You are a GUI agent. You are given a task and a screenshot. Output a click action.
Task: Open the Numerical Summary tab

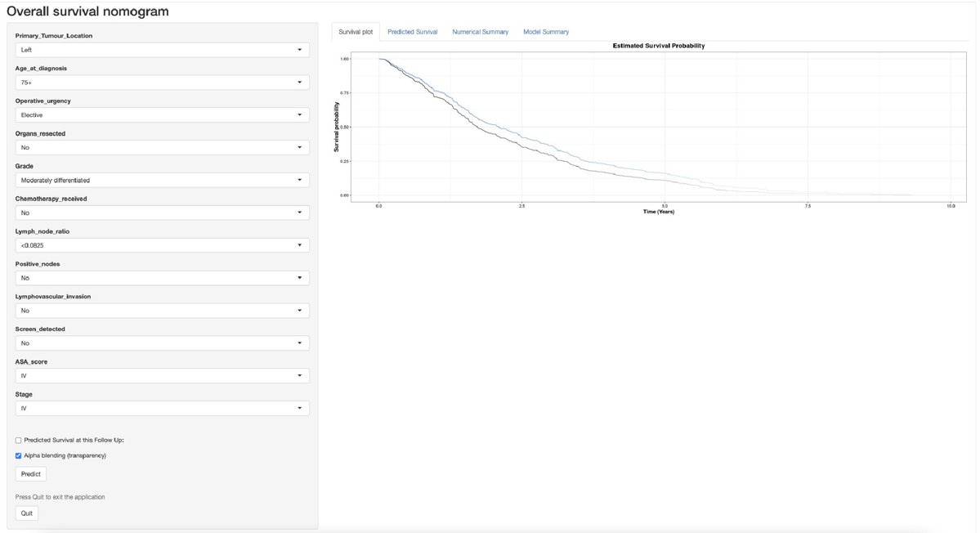(480, 32)
